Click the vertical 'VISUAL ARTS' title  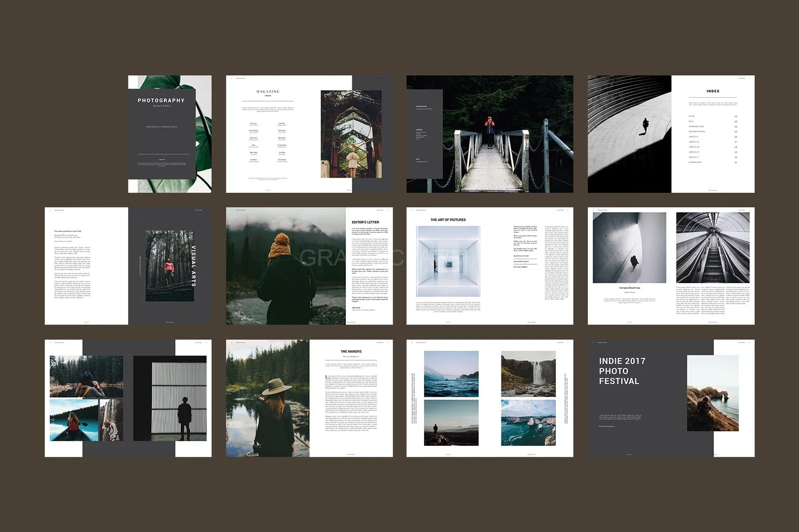point(194,266)
